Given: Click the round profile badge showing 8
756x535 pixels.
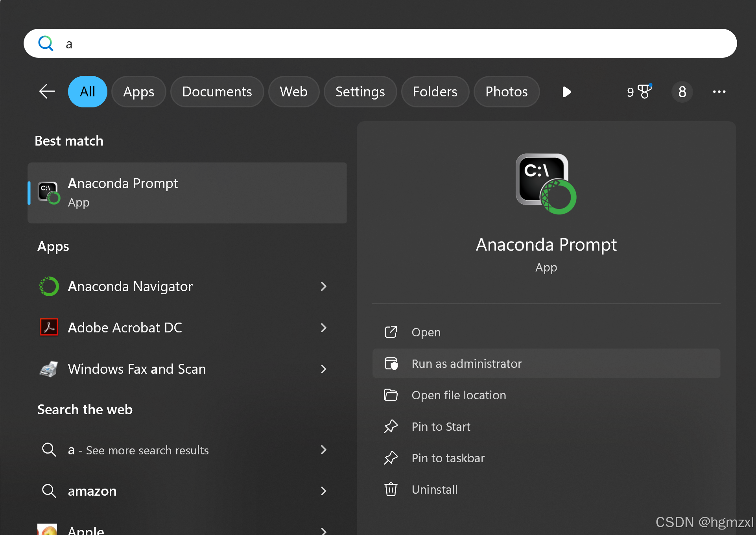Looking at the screenshot, I should click(x=682, y=92).
